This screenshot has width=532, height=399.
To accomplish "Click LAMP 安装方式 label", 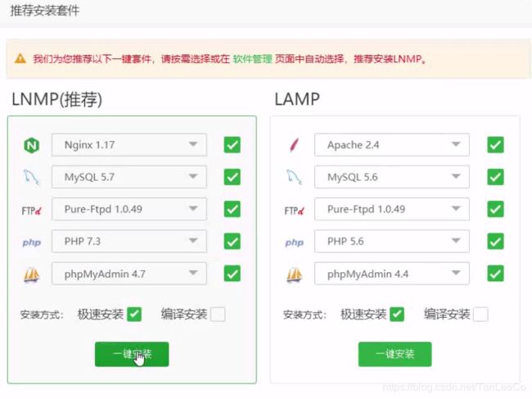I will tap(304, 315).
